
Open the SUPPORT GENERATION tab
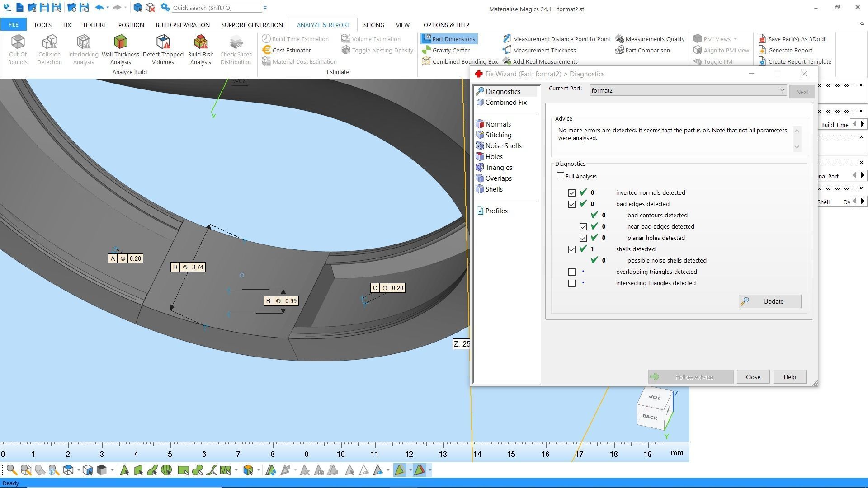tap(252, 25)
